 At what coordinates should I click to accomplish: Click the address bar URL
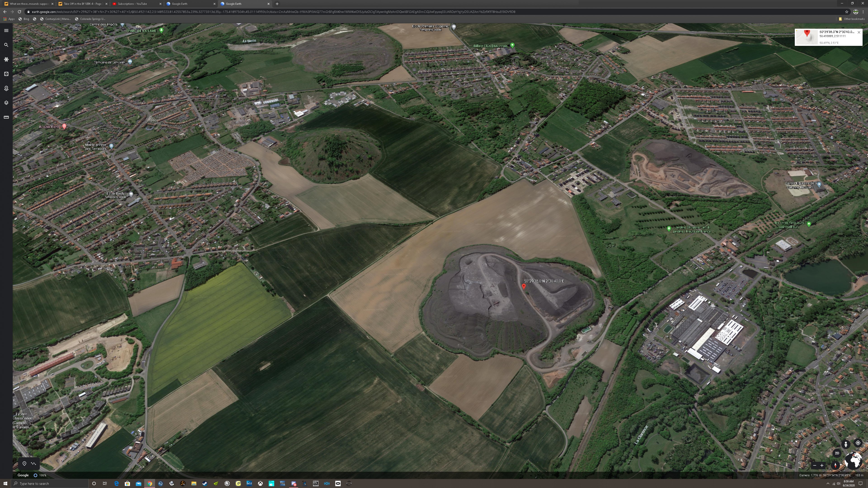(273, 12)
